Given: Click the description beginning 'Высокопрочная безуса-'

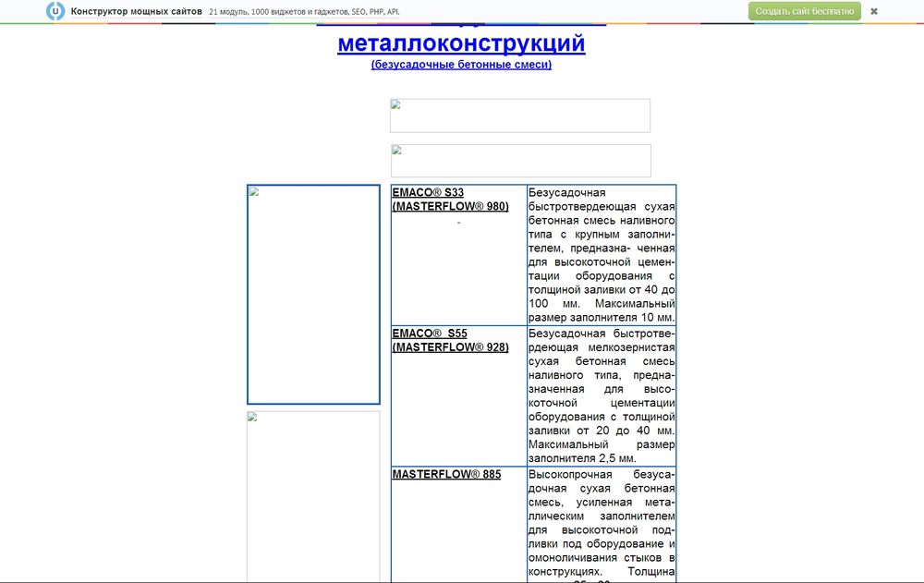Looking at the screenshot, I should 602,523.
